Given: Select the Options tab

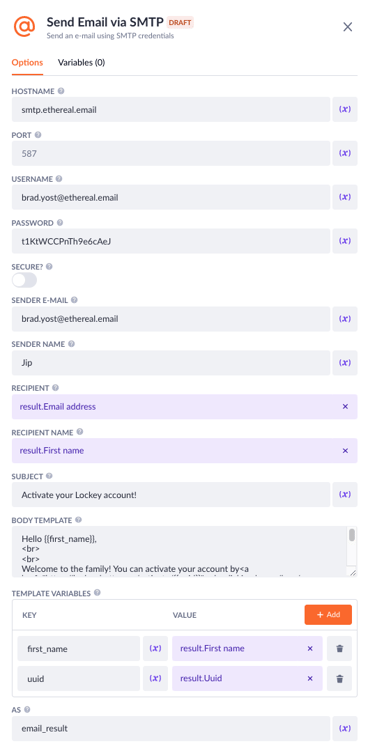Looking at the screenshot, I should click(x=27, y=62).
